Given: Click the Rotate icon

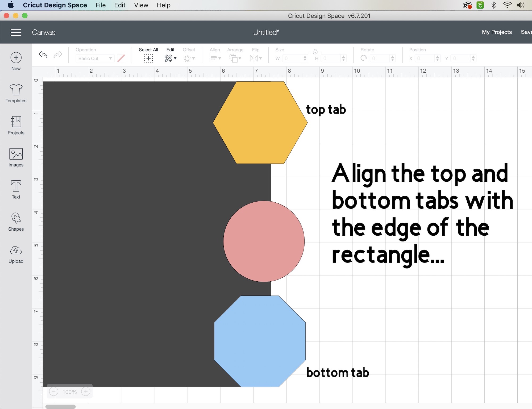Looking at the screenshot, I should [364, 58].
